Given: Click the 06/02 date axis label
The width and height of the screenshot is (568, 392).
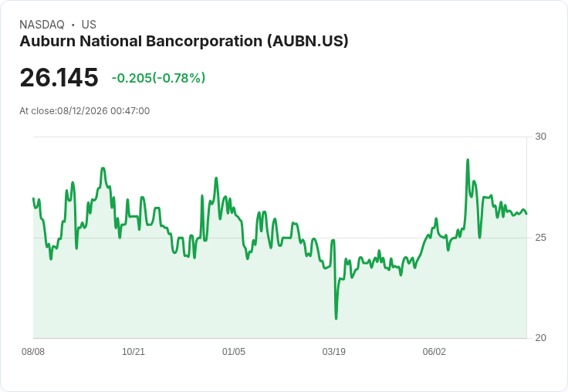Looking at the screenshot, I should tap(434, 352).
